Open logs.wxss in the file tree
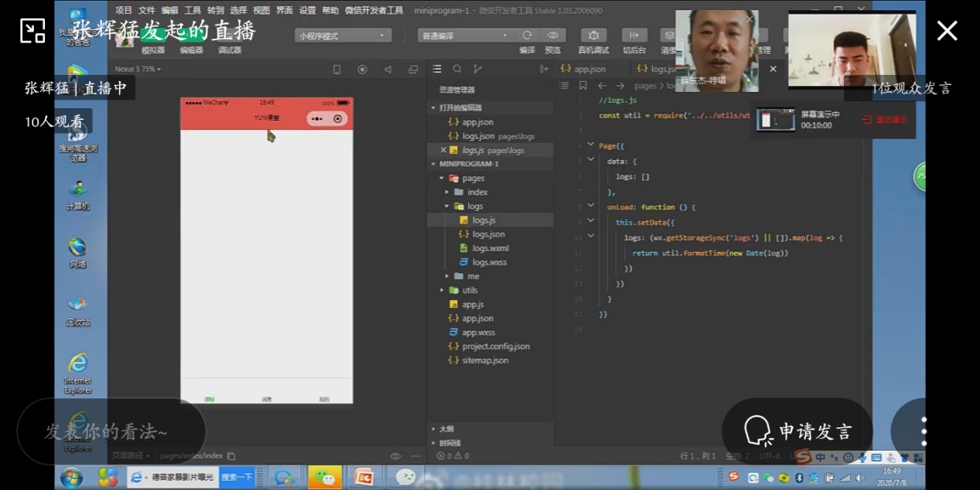 click(x=490, y=262)
